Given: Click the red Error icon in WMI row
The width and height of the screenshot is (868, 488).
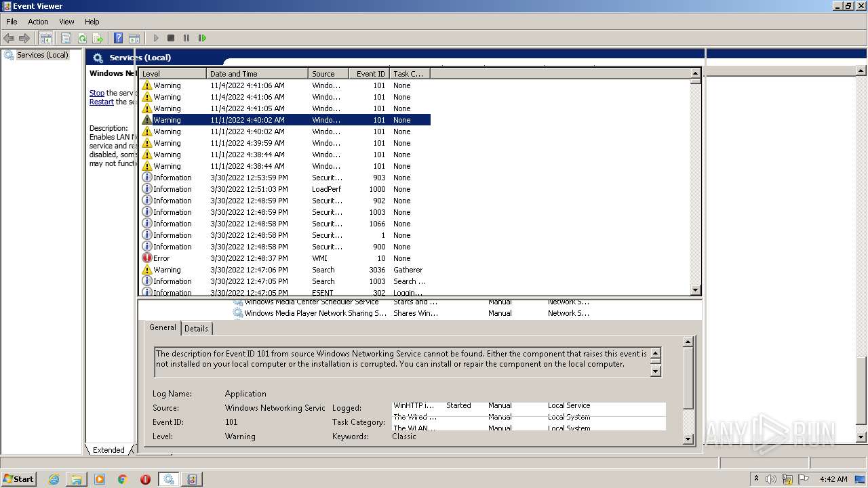Looking at the screenshot, I should (x=147, y=258).
